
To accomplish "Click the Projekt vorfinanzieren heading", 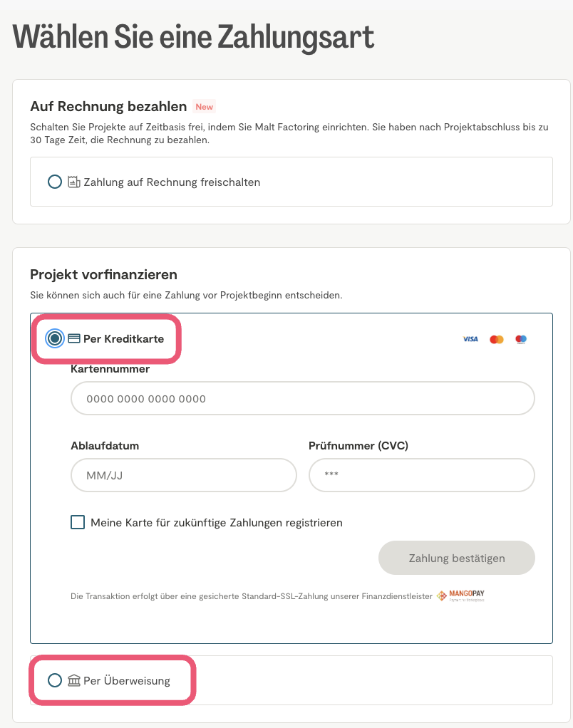I will [103, 275].
